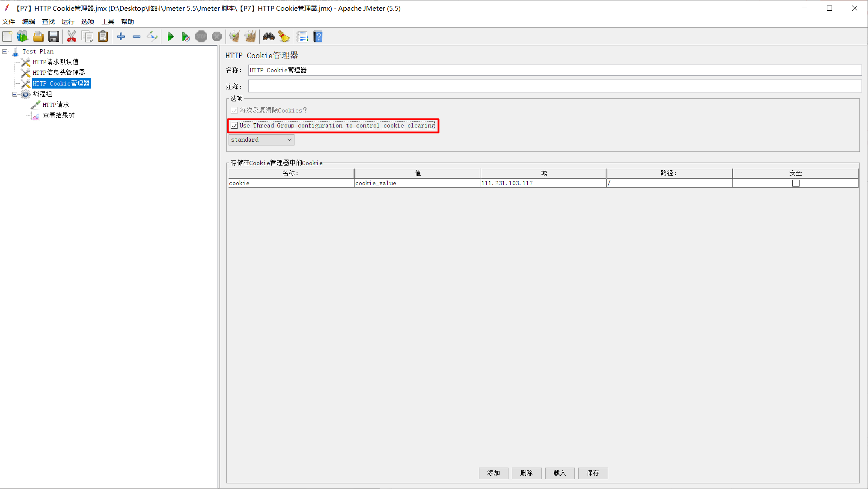
Task: Click the scissors Cut icon
Action: (x=71, y=37)
